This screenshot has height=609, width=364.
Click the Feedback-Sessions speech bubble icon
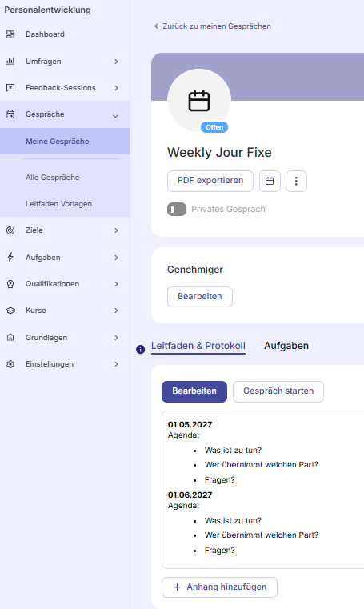click(x=10, y=88)
